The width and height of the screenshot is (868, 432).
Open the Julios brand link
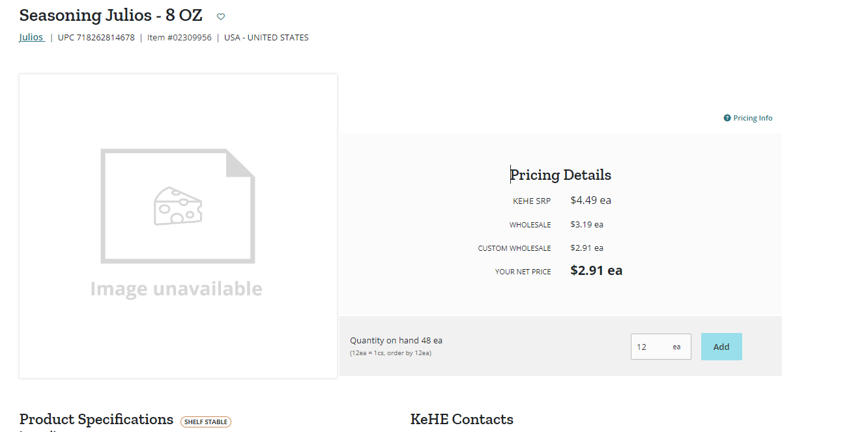coord(31,37)
